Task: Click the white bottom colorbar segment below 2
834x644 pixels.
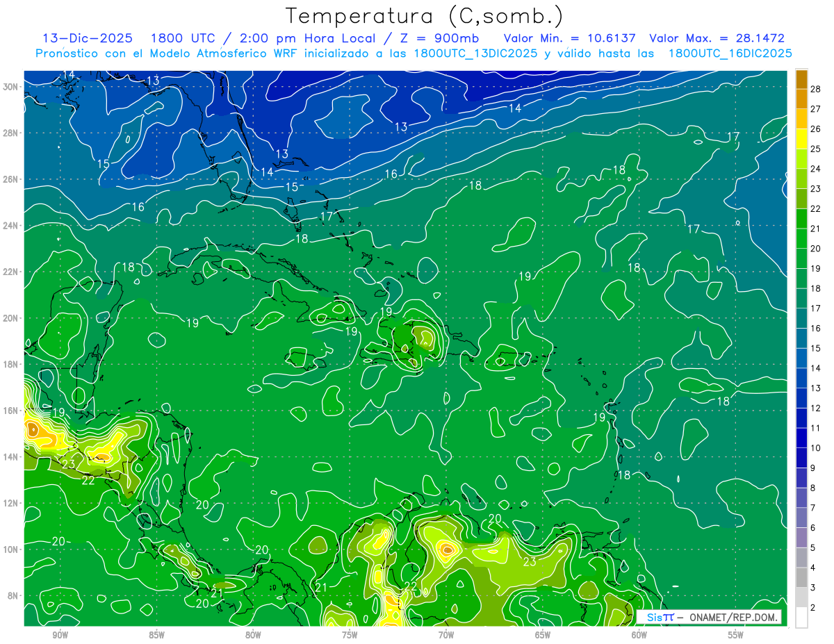Action: [x=801, y=617]
